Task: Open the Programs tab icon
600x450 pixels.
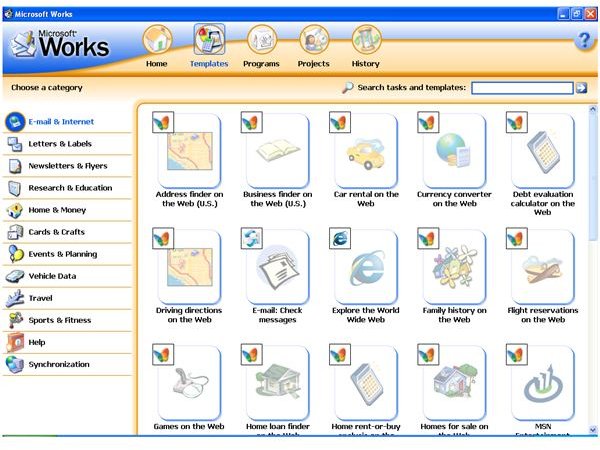Action: (x=262, y=39)
